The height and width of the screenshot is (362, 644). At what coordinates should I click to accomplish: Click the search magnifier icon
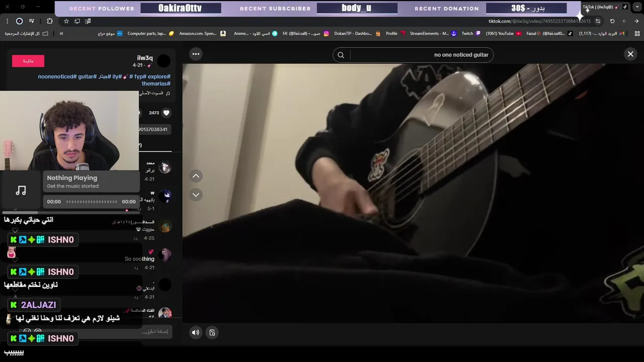341,55
